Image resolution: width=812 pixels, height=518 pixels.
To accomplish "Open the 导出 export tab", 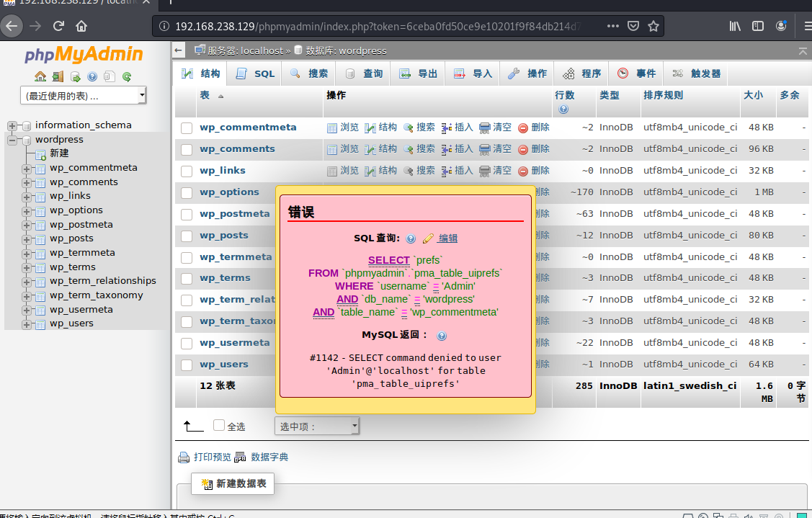I will pyautogui.click(x=419, y=73).
